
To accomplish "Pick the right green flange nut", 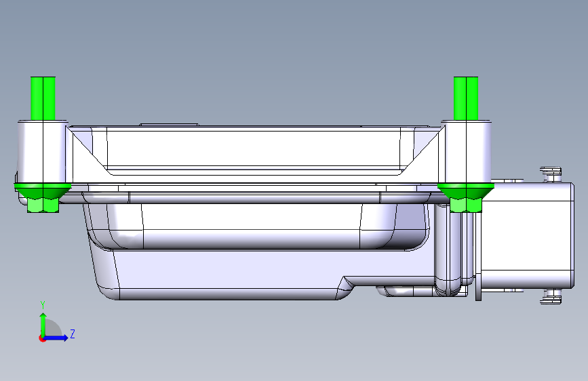I will coord(466,198).
